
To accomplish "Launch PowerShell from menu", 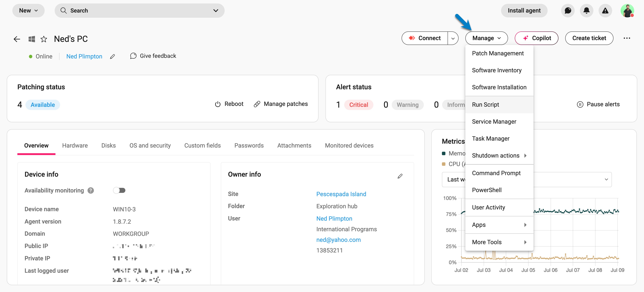I will tap(499, 190).
